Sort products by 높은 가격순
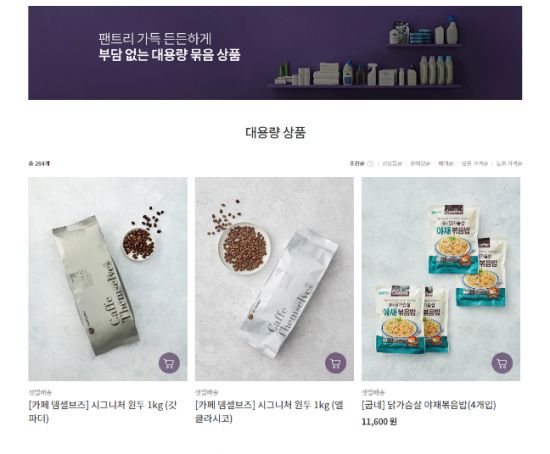Screen dimensions: 550x454 coord(509,163)
